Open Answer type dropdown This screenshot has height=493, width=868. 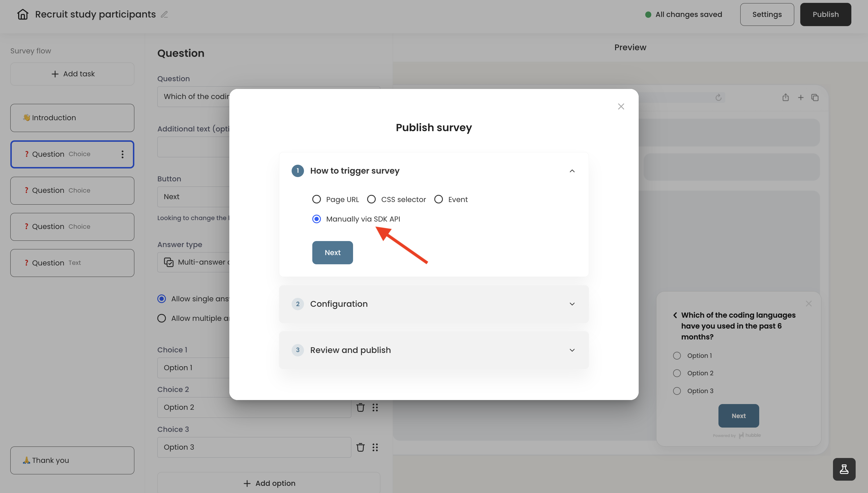[x=193, y=262]
